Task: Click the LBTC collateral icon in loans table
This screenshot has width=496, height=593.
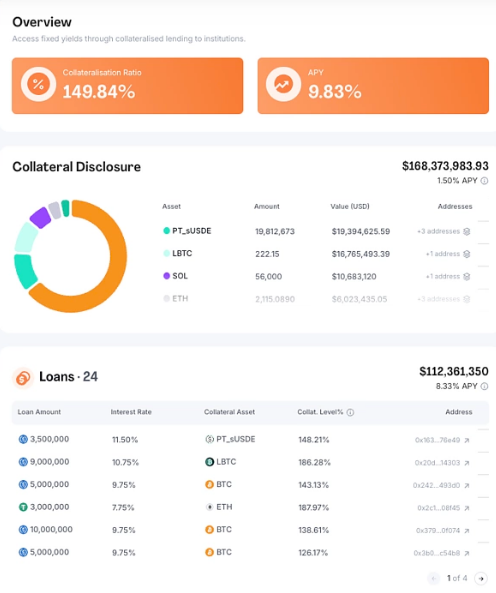Action: tap(209, 462)
